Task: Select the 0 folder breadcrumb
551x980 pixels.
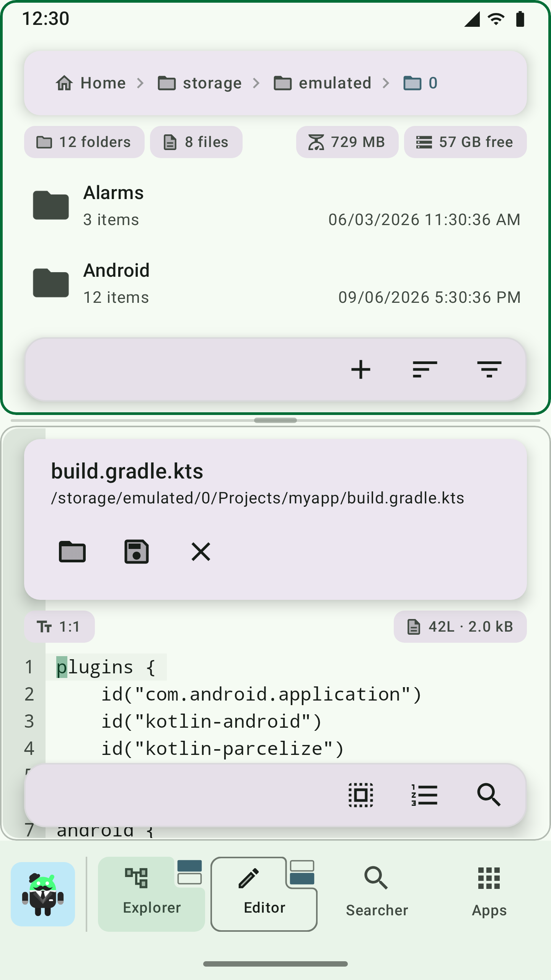Action: click(420, 83)
